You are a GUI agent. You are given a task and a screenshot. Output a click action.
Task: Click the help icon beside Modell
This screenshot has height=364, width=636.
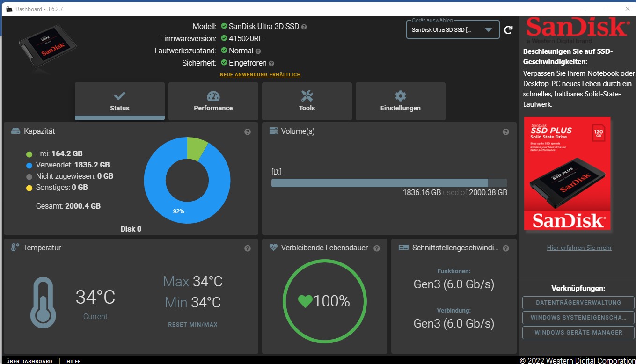[304, 27]
